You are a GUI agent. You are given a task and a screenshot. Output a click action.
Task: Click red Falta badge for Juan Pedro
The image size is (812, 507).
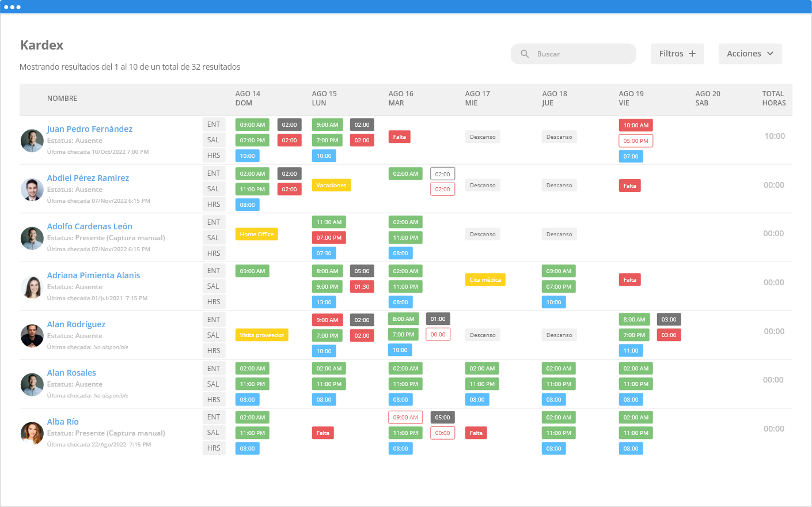click(399, 137)
